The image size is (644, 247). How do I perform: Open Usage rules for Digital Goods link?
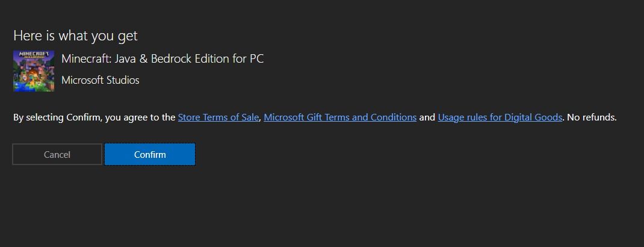pyautogui.click(x=500, y=117)
